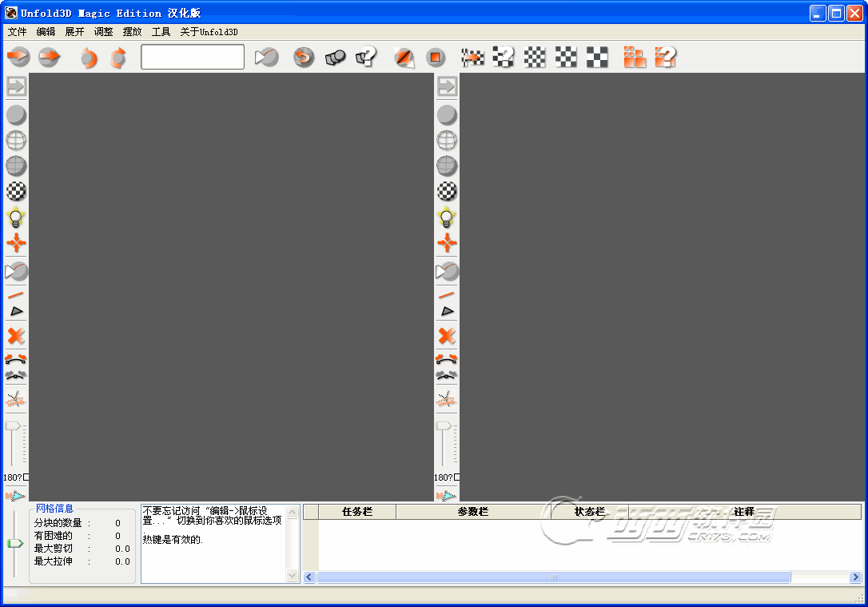Click the load mesh sphere-arrow toolbar icon
Screen dimensions: 868x607
18,57
